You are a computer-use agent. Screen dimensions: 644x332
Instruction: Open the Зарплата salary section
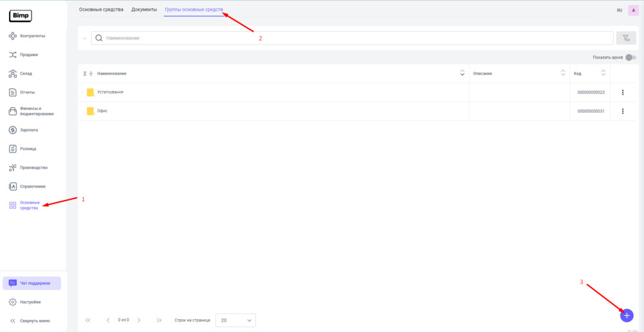pyautogui.click(x=29, y=130)
